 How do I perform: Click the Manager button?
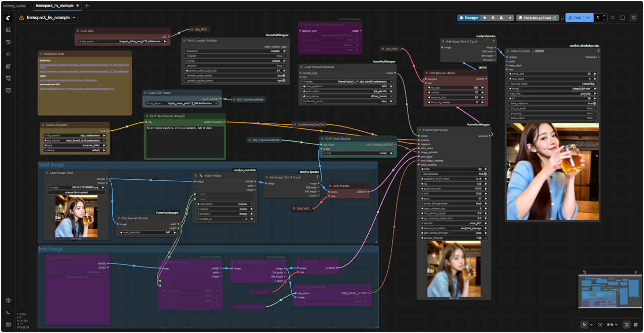[x=468, y=18]
